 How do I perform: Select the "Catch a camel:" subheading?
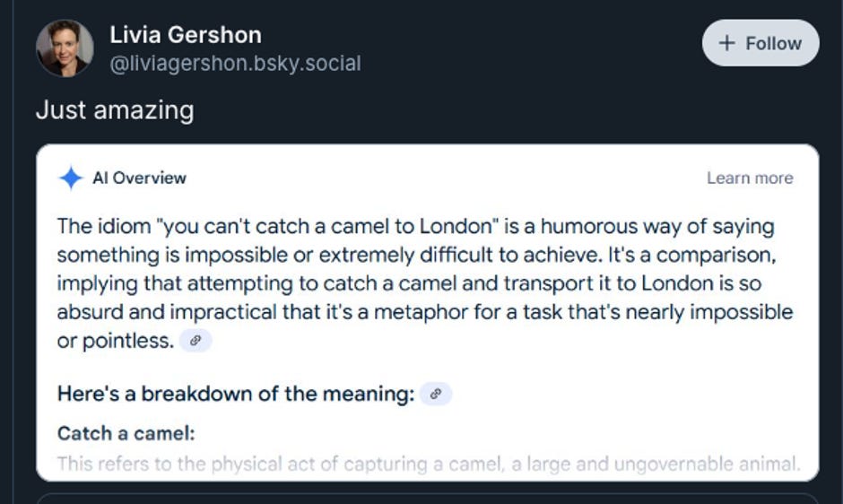tap(126, 433)
